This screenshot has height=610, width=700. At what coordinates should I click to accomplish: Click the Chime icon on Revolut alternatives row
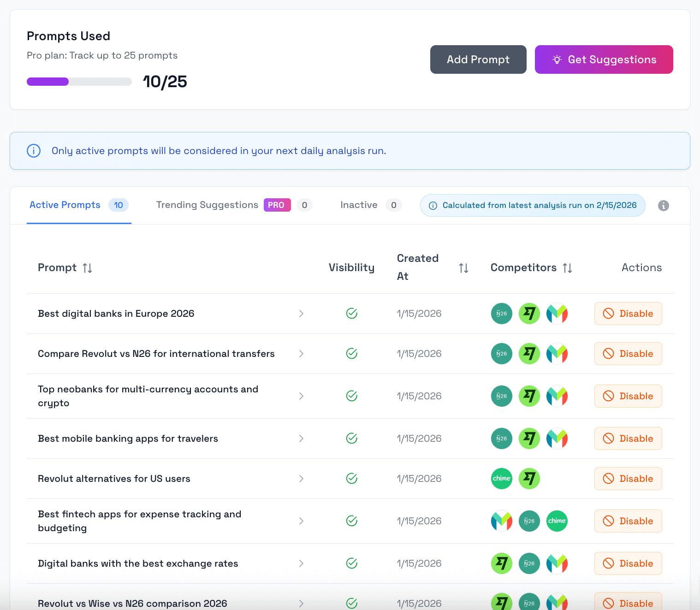(x=501, y=479)
